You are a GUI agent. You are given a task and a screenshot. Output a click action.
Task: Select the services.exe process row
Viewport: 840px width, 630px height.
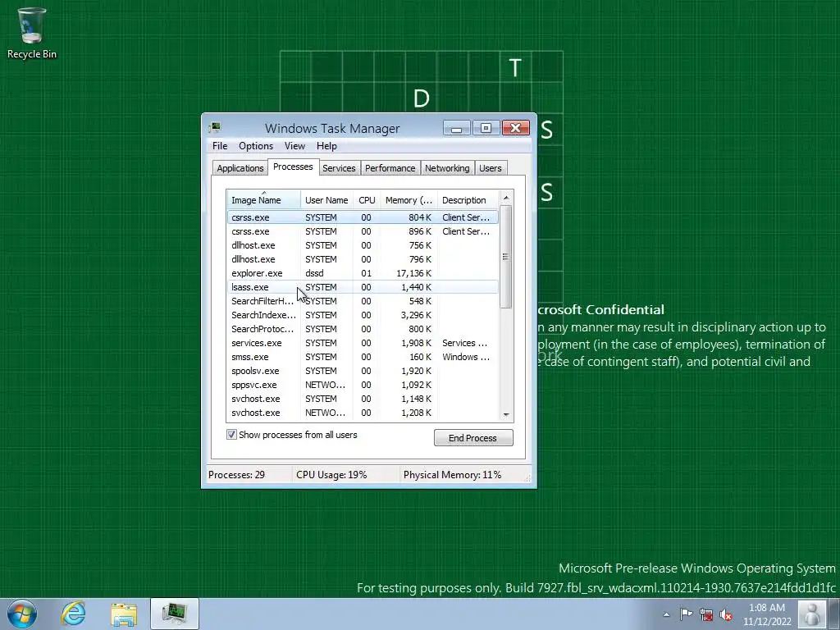click(363, 343)
